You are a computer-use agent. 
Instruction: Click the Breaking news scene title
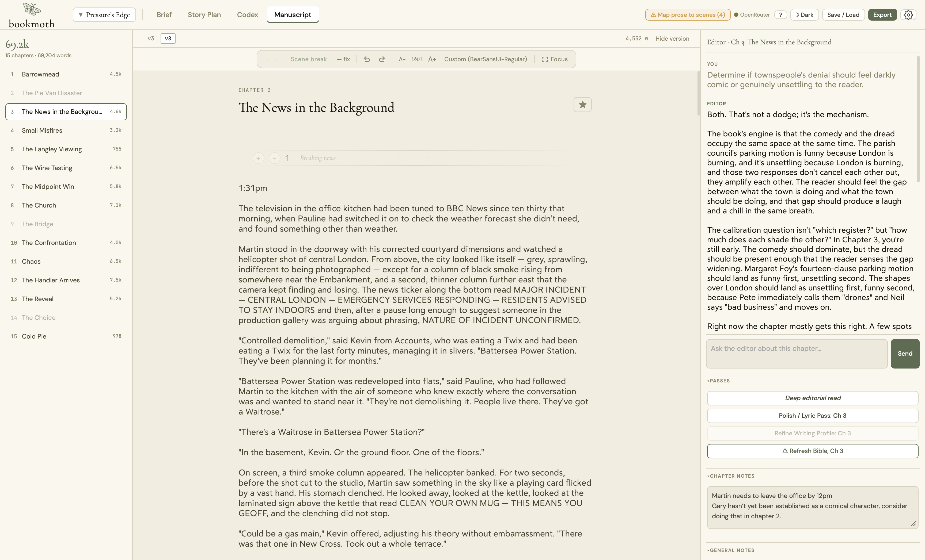(x=318, y=158)
